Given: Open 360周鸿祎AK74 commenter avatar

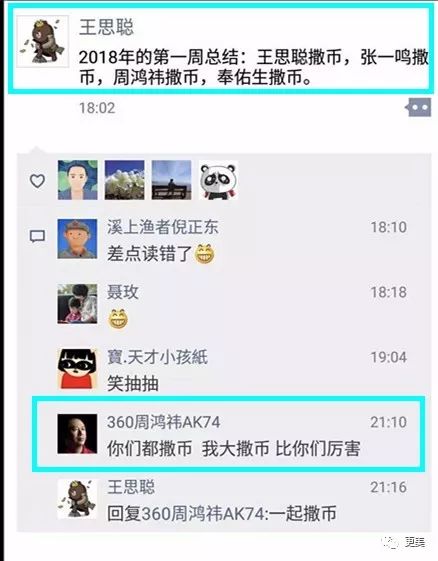Looking at the screenshot, I should pyautogui.click(x=77, y=434).
